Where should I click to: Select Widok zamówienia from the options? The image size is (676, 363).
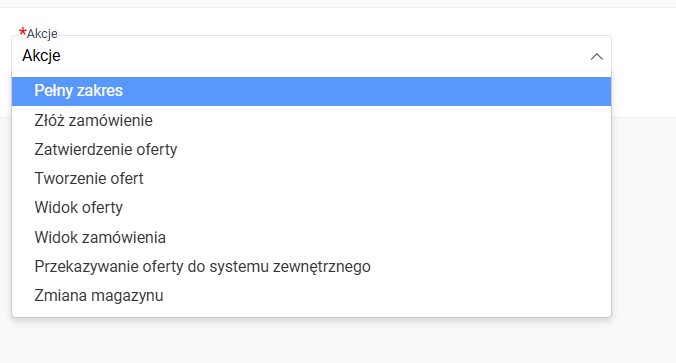pyautogui.click(x=311, y=238)
